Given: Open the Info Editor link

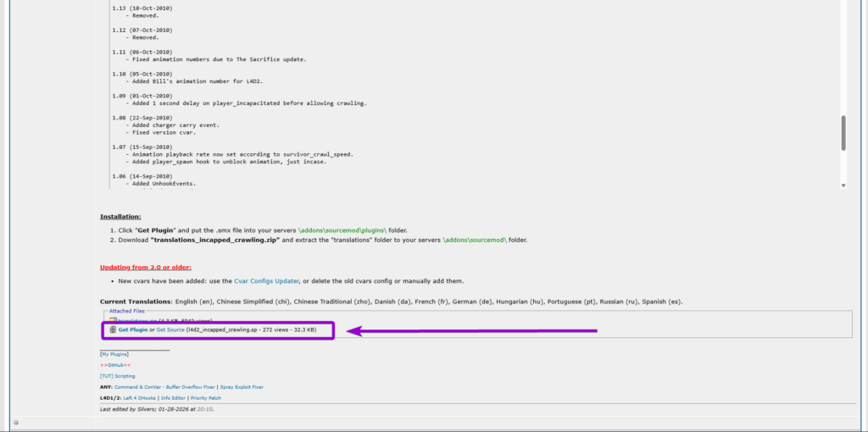Looking at the screenshot, I should point(173,398).
